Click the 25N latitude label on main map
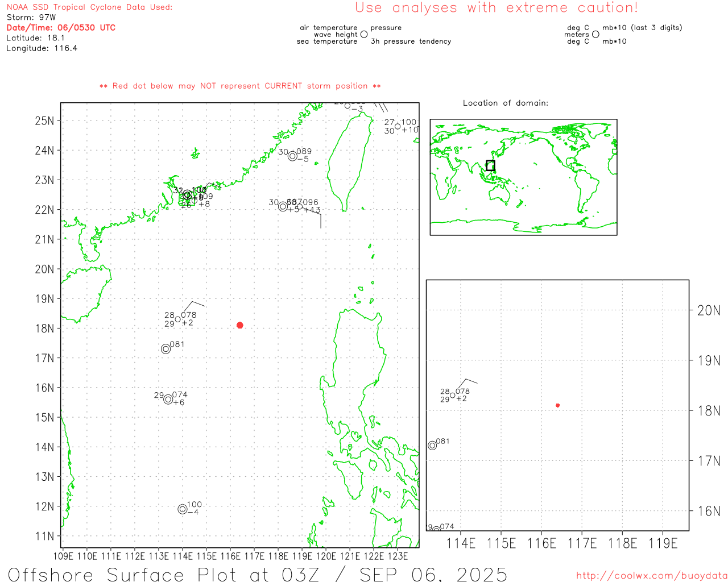The image size is (728, 582). point(44,120)
